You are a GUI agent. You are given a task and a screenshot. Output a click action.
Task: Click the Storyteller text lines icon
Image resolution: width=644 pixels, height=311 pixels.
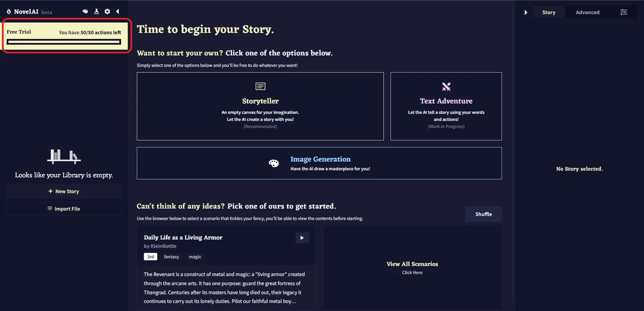click(x=260, y=86)
